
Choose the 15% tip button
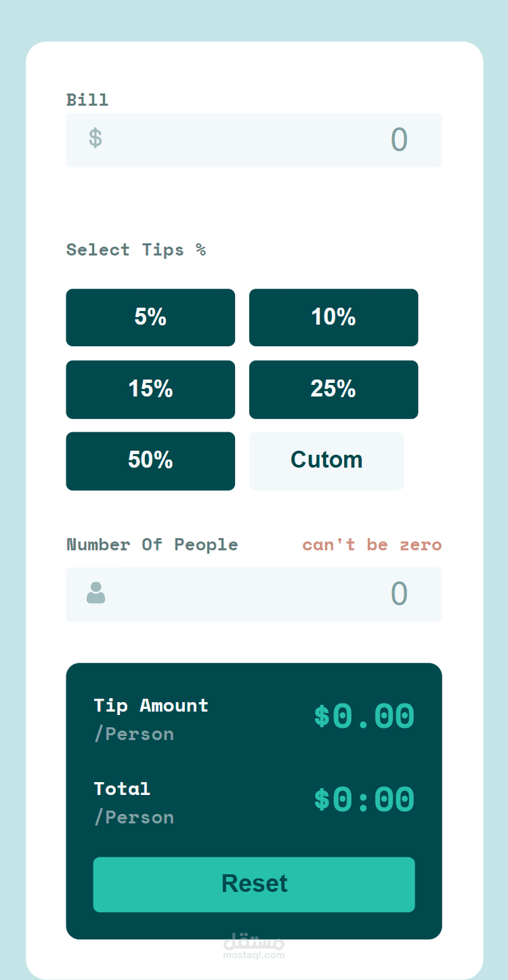[x=150, y=389]
